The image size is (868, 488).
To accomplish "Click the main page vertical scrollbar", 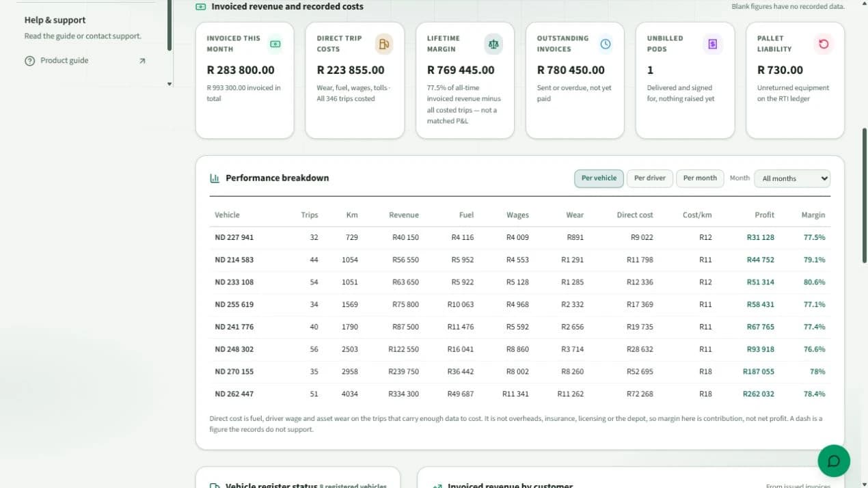I will (865, 195).
